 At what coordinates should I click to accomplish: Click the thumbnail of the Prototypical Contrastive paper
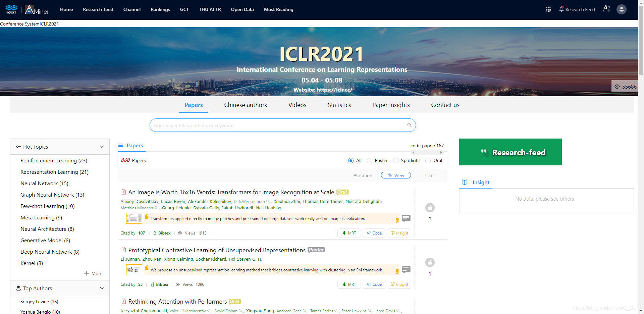(134, 270)
